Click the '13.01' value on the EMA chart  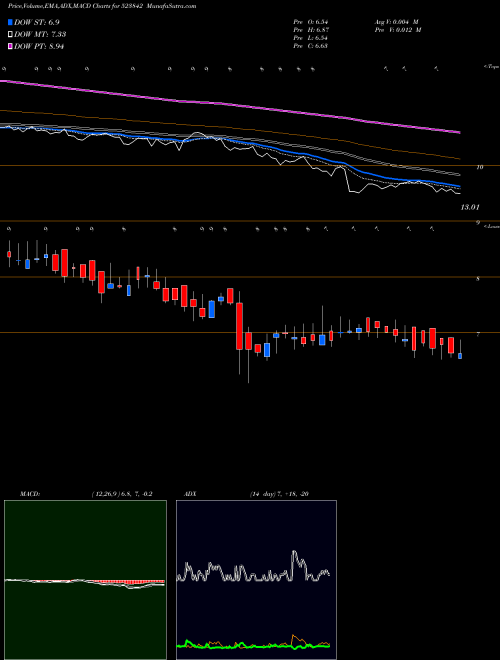click(470, 207)
